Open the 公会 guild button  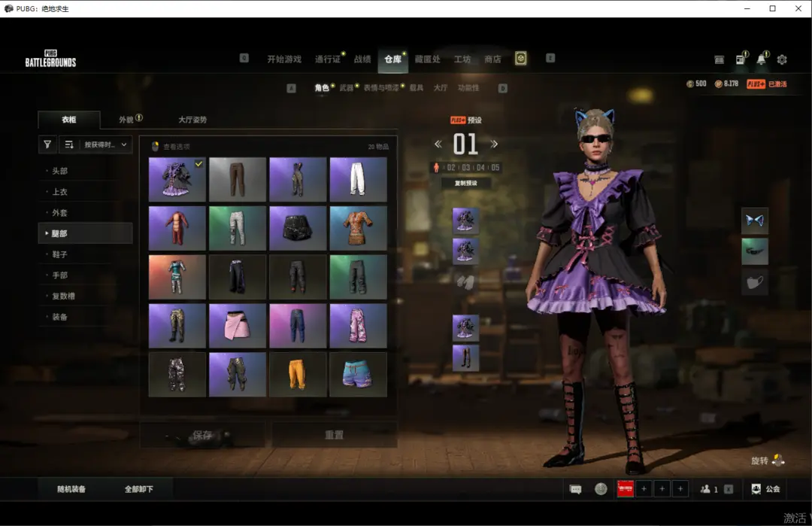766,488
